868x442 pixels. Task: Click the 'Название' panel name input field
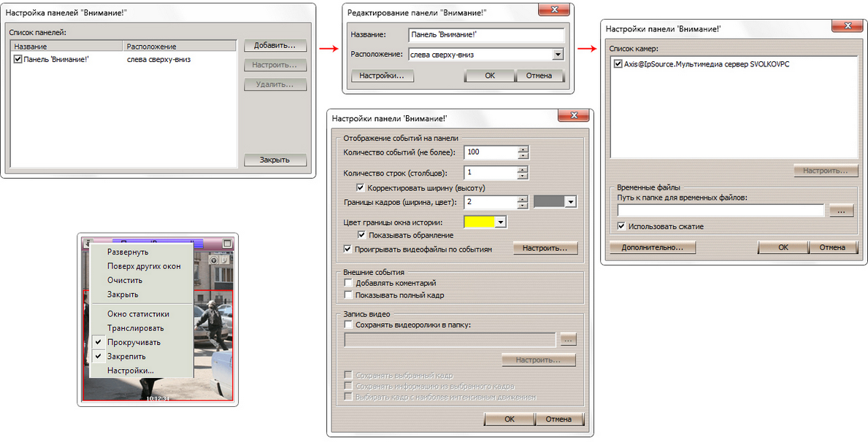tap(486, 35)
